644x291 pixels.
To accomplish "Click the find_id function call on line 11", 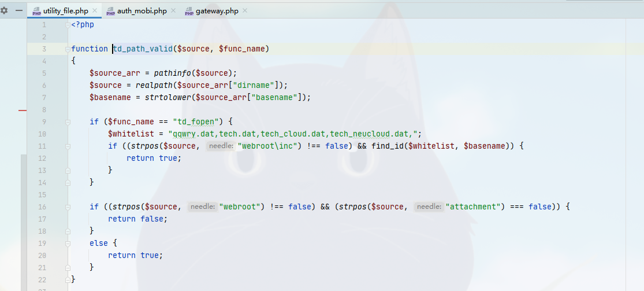I will [386, 146].
